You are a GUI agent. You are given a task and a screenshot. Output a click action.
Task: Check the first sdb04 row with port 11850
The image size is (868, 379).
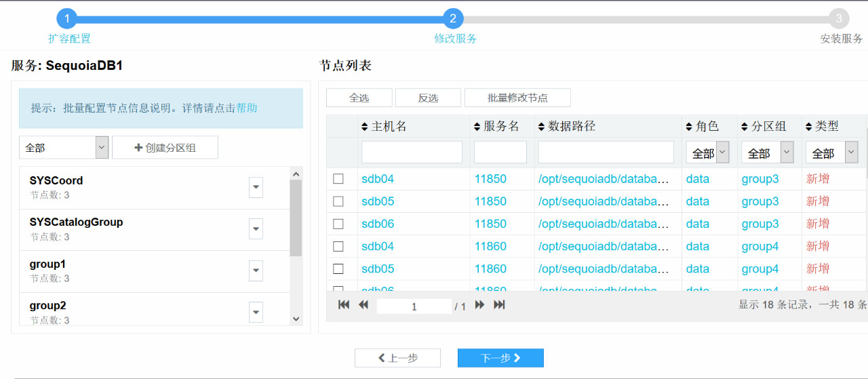tap(338, 179)
